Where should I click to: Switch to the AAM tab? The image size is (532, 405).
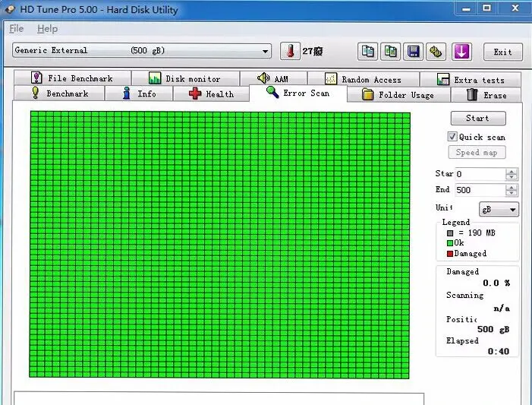tap(273, 79)
